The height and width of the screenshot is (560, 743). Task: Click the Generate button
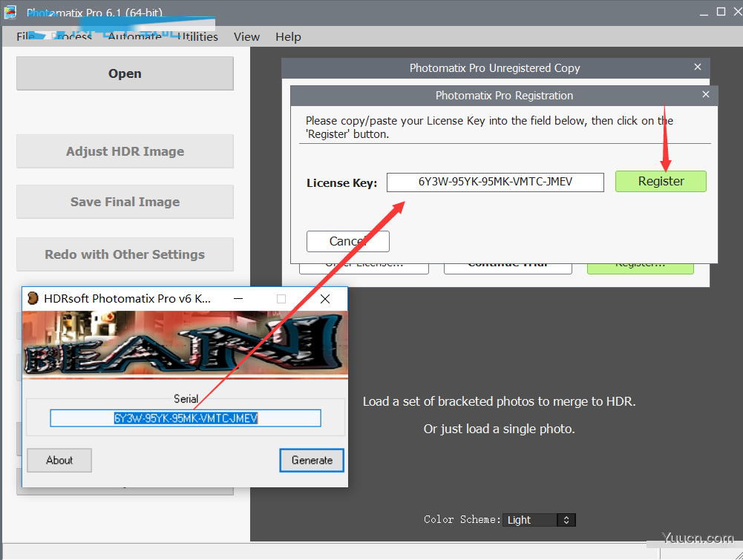pos(312,460)
